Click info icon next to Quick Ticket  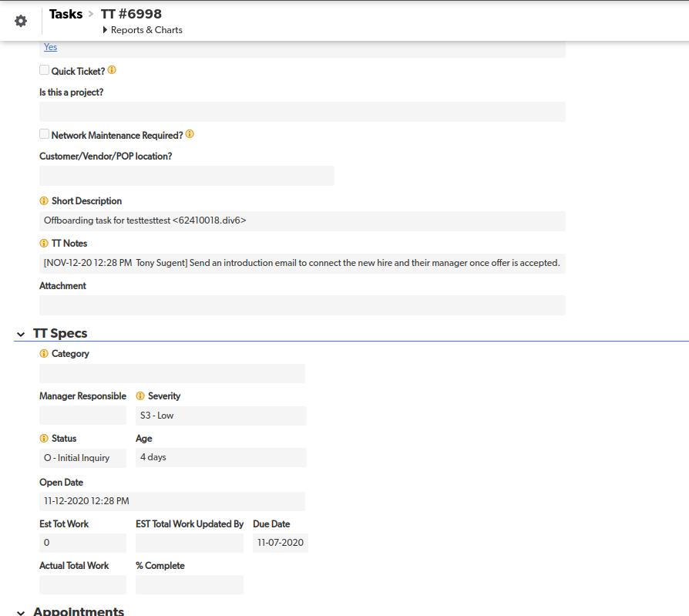[x=112, y=70]
